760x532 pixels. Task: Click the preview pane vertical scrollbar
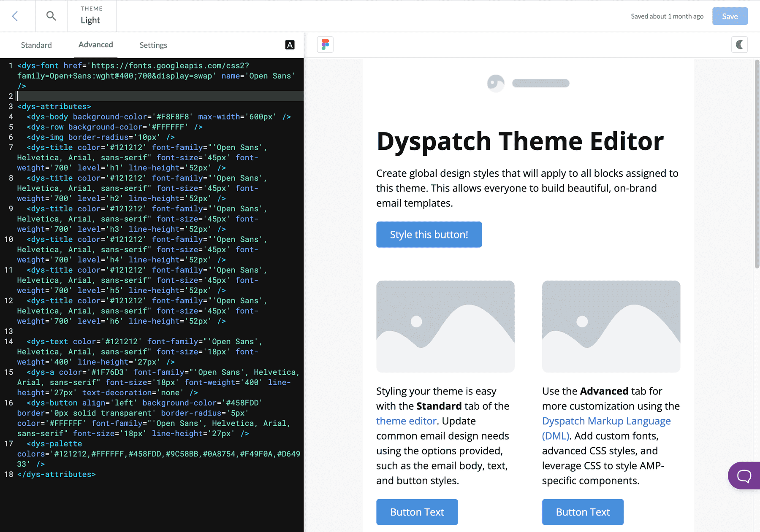click(757, 165)
